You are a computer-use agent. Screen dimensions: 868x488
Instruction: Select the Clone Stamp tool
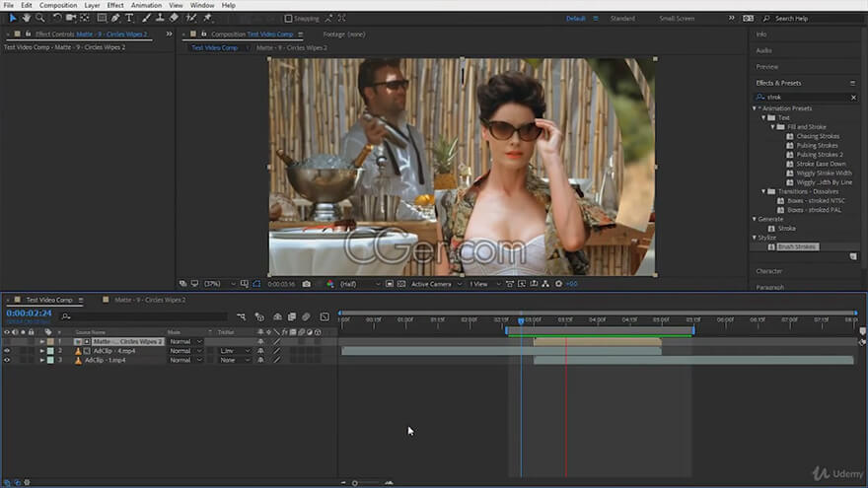pyautogui.click(x=160, y=19)
